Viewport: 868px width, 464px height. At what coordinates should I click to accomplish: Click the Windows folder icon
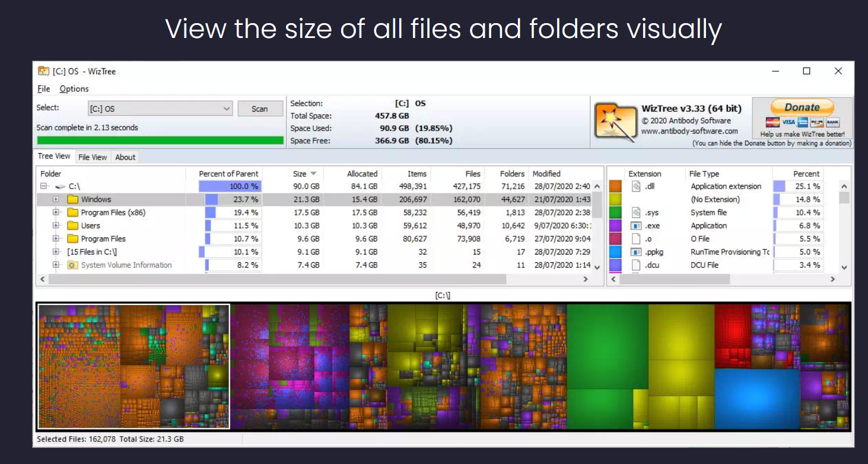(73, 199)
